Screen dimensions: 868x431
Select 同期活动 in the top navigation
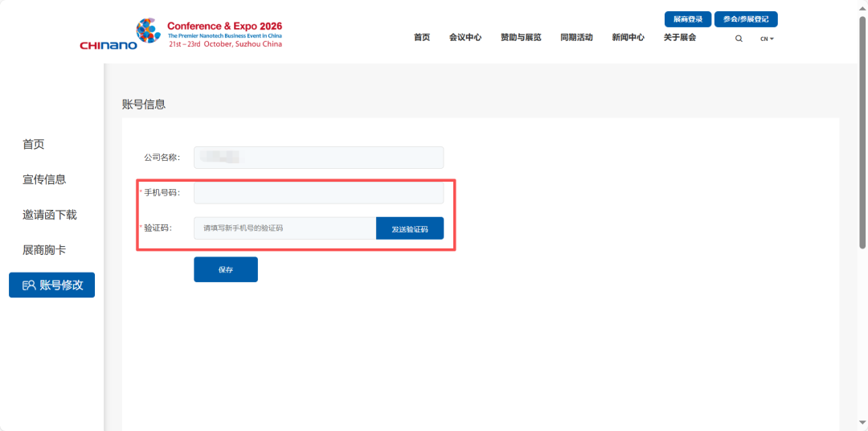tap(576, 38)
